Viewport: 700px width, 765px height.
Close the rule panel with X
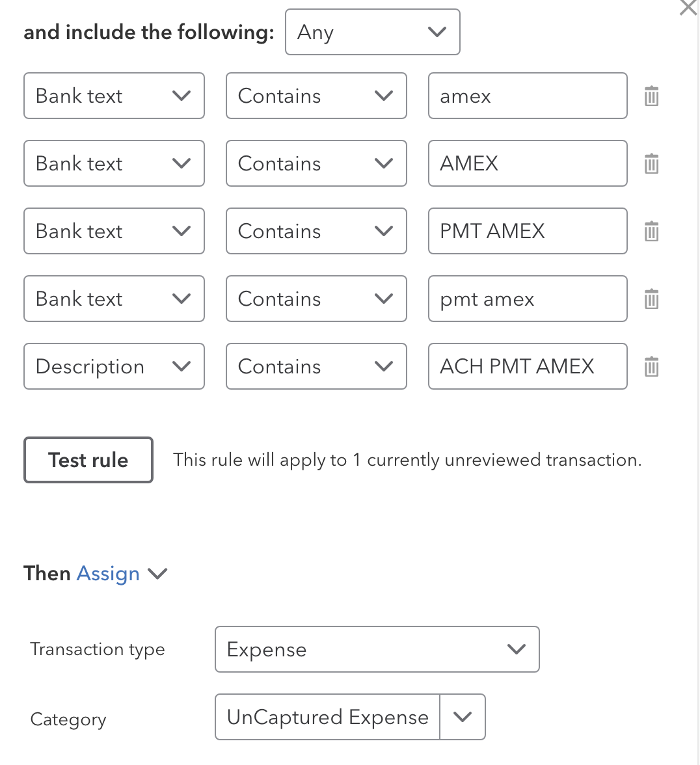click(688, 8)
